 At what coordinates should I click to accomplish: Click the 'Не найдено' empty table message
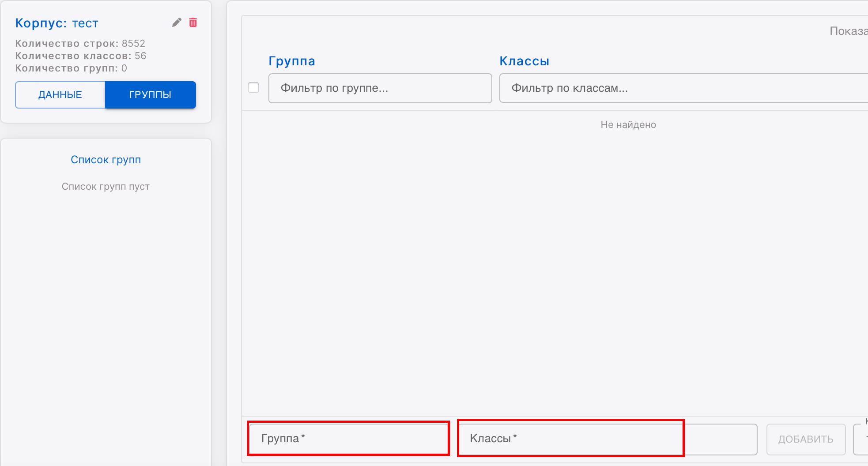coord(628,125)
